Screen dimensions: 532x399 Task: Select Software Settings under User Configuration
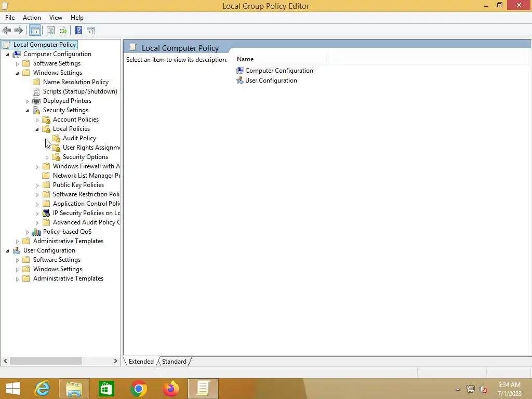coord(57,260)
